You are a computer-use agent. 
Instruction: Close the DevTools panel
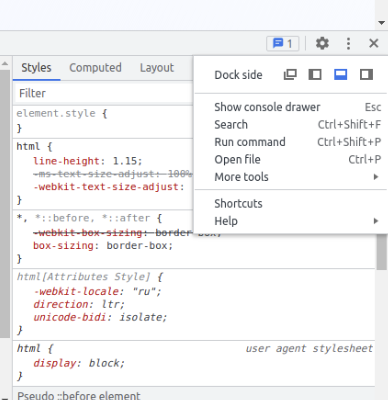(374, 43)
